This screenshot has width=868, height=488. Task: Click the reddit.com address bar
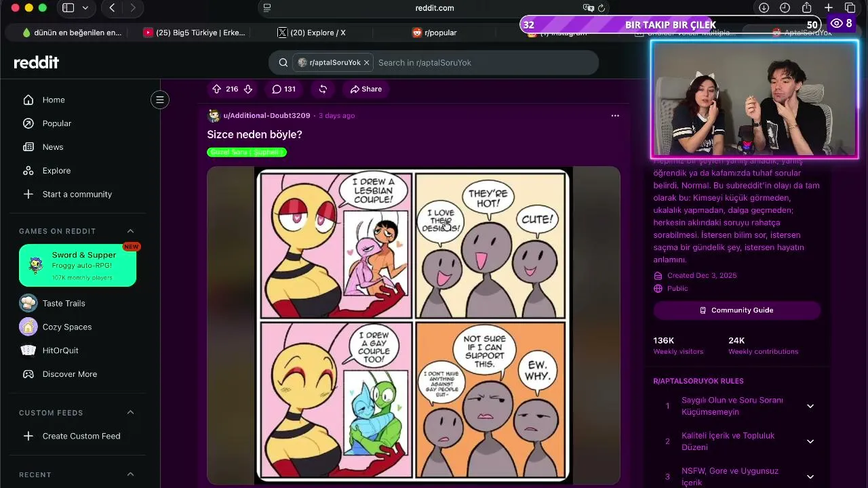coord(434,8)
